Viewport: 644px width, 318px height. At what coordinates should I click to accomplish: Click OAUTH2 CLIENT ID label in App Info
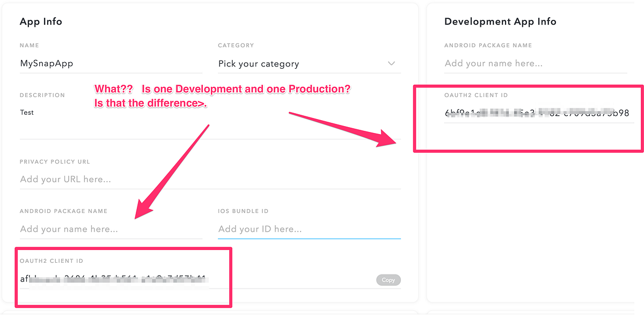pos(52,261)
